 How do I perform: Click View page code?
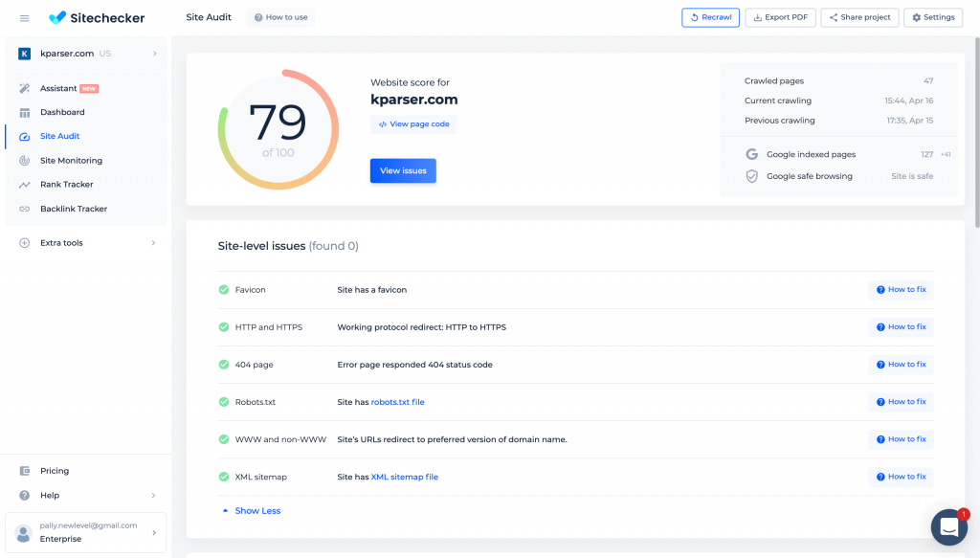413,124
